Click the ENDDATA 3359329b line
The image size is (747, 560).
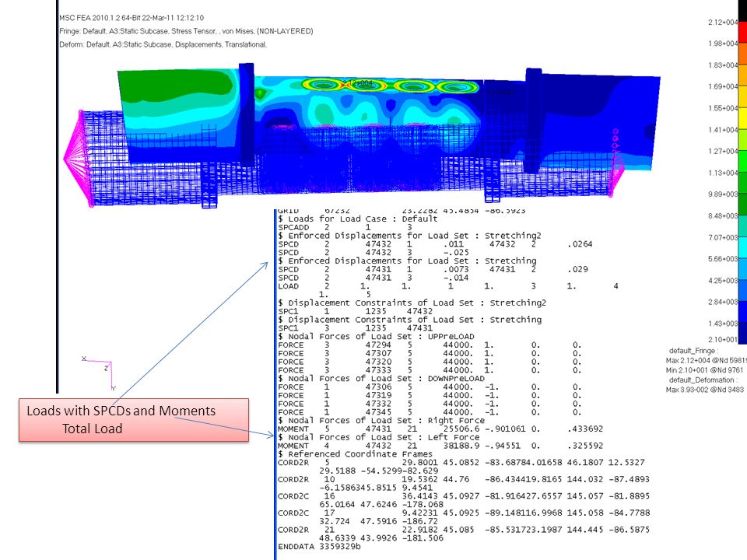(x=319, y=547)
